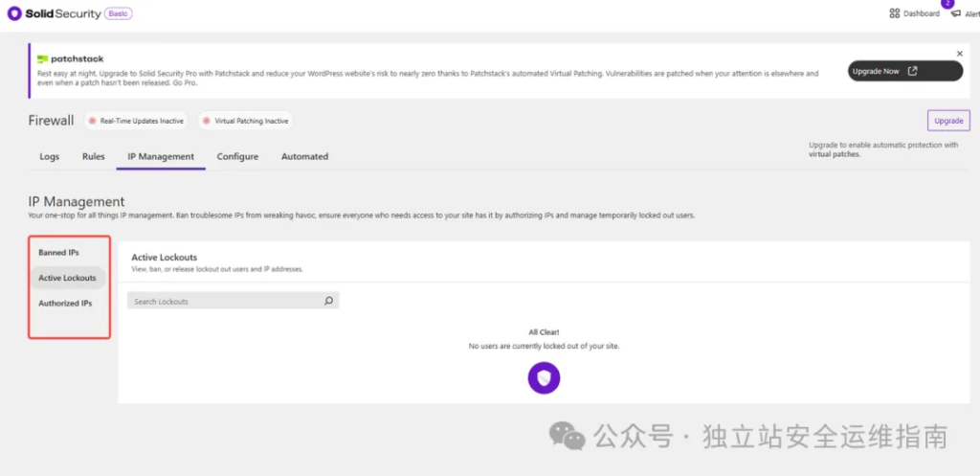
Task: Click the Firewall page heading
Action: tap(51, 120)
